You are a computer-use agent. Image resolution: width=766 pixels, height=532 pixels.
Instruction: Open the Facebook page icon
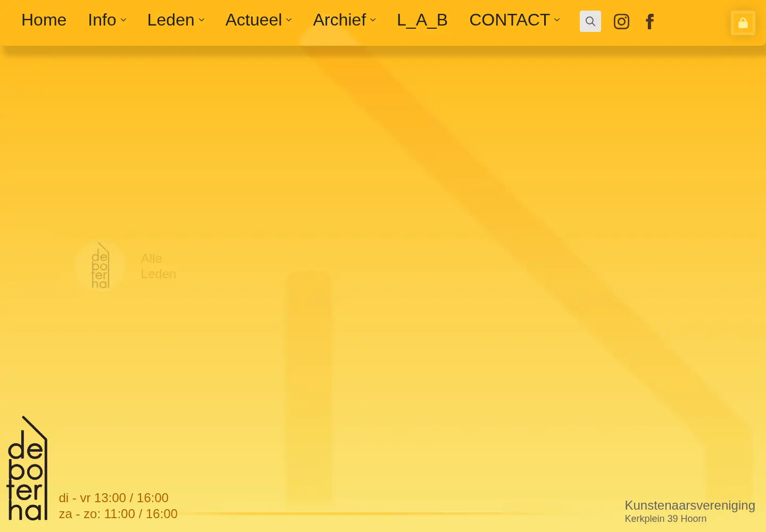(x=650, y=21)
